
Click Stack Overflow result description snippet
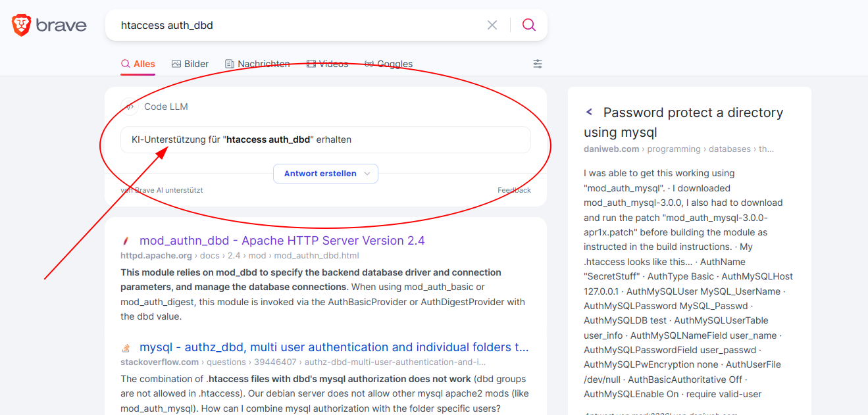click(x=324, y=393)
